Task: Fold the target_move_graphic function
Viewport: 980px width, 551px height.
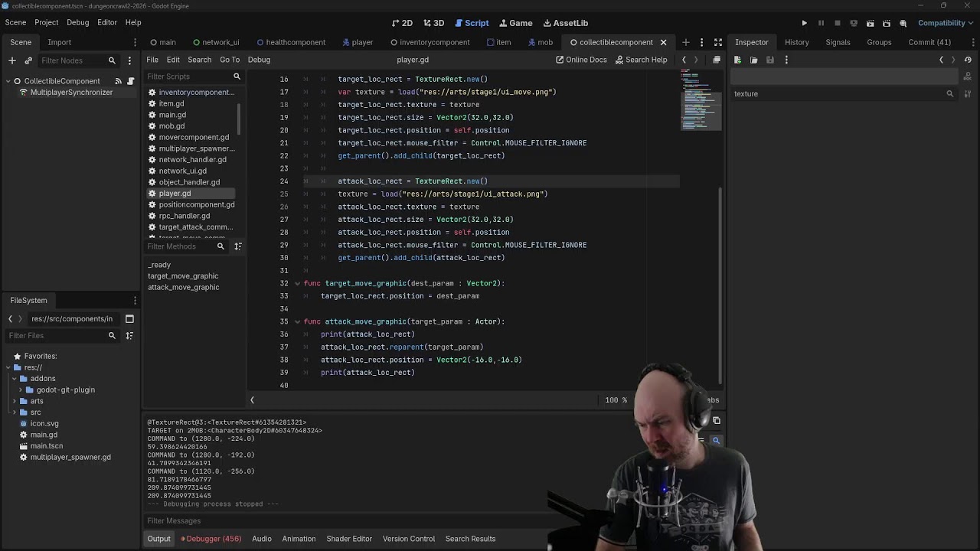Action: (297, 283)
